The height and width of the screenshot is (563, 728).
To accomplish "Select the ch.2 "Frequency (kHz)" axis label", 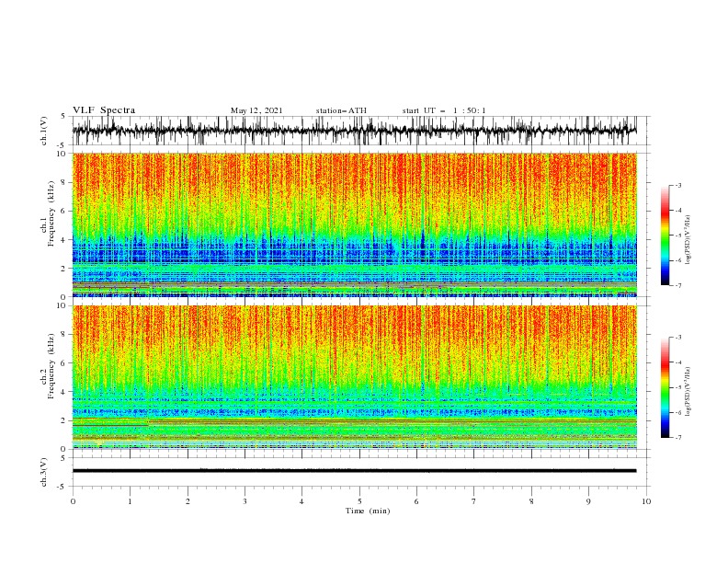I will [51, 366].
